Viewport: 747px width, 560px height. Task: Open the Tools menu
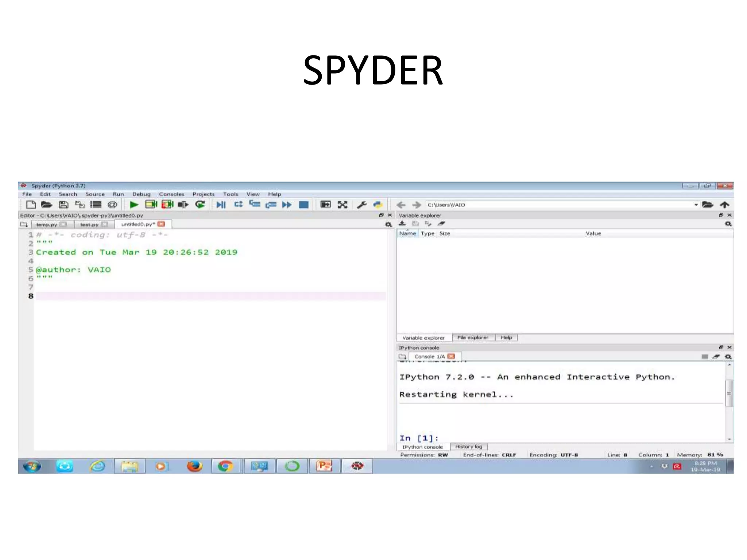(231, 194)
